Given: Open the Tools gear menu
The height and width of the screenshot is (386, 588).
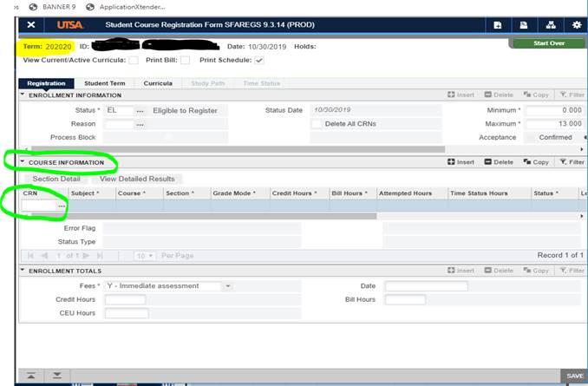Looking at the screenshot, I should point(576,25).
